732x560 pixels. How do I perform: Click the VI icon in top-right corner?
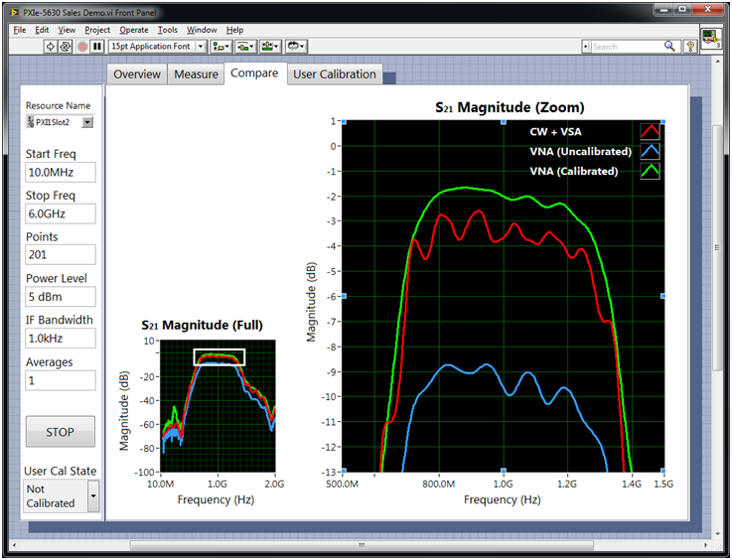[x=711, y=39]
